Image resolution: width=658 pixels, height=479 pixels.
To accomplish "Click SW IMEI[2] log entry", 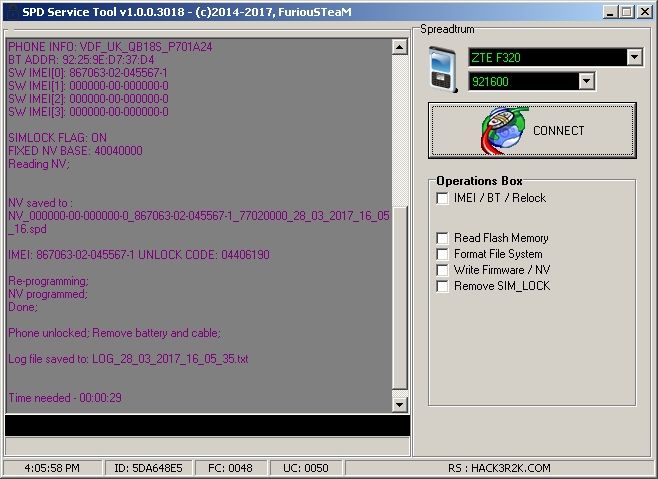I will pyautogui.click(x=88, y=99).
